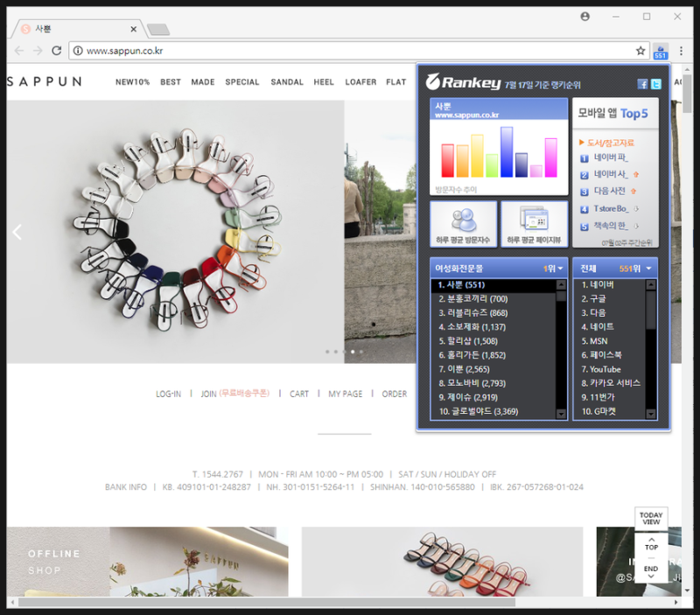The height and width of the screenshot is (615, 700).
Task: Open MY PAGE link
Action: [x=345, y=394]
